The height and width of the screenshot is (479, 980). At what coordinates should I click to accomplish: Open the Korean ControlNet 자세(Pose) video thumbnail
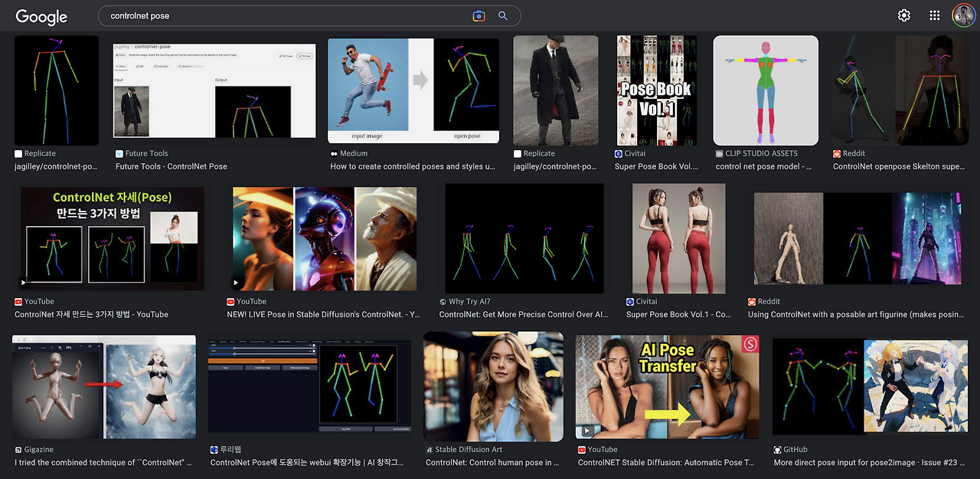coord(113,238)
